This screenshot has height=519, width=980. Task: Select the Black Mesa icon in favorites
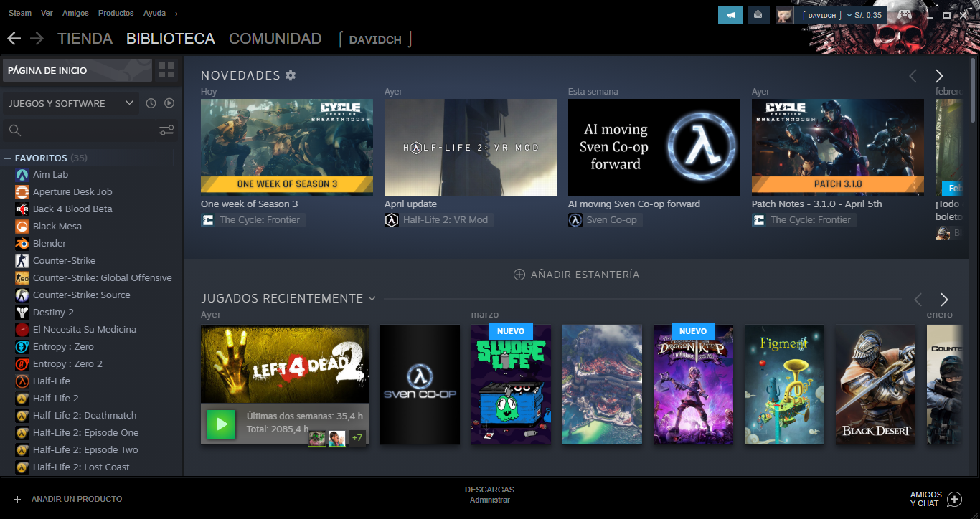tap(22, 226)
